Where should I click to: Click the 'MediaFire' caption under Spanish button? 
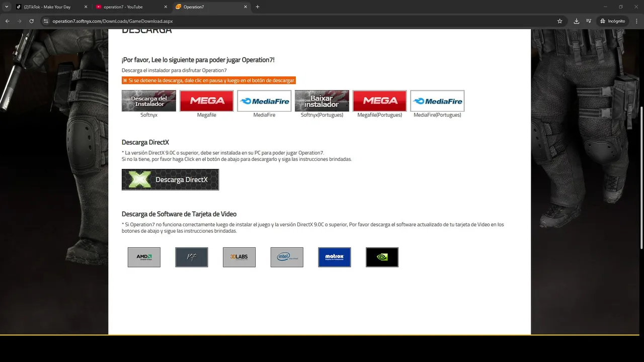pos(264,115)
